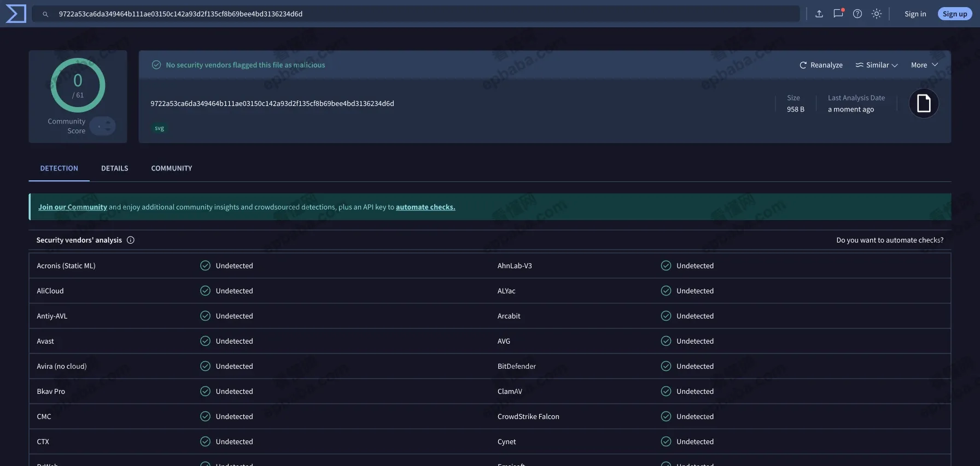
Task: Open the notifications comment icon
Action: click(x=838, y=14)
